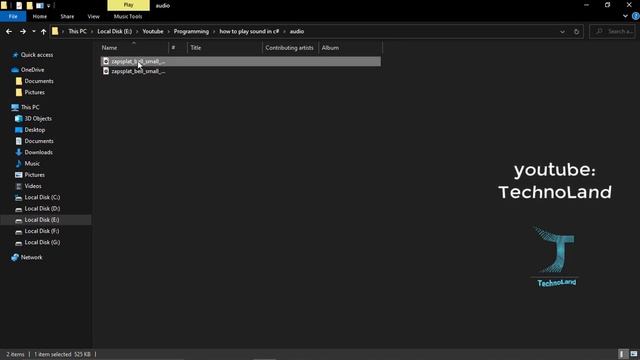Viewport: 640px width, 360px height.
Task: Open the File ribbon tab
Action: (x=13, y=16)
